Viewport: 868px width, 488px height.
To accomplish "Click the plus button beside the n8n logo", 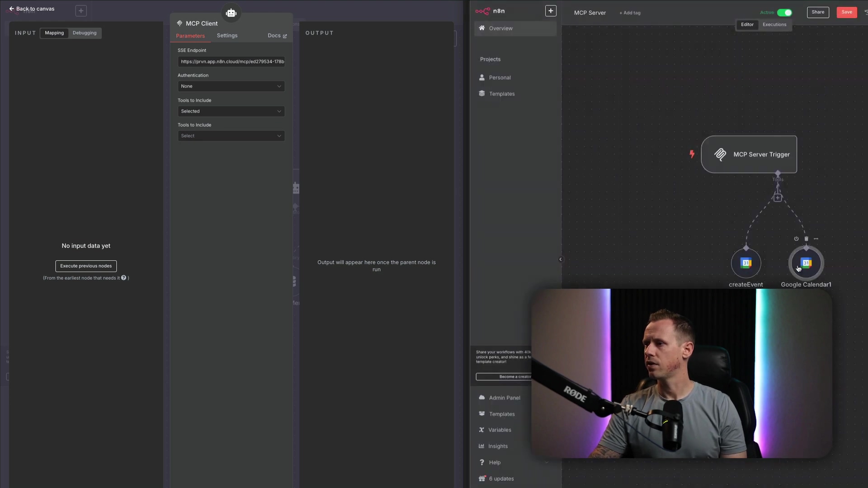I will pos(551,11).
